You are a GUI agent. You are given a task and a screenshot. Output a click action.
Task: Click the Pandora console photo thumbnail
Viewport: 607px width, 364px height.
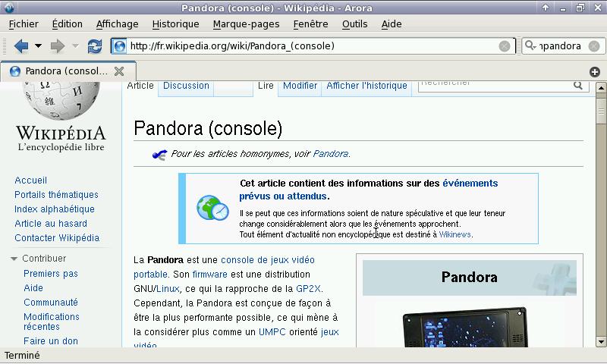coord(465,327)
